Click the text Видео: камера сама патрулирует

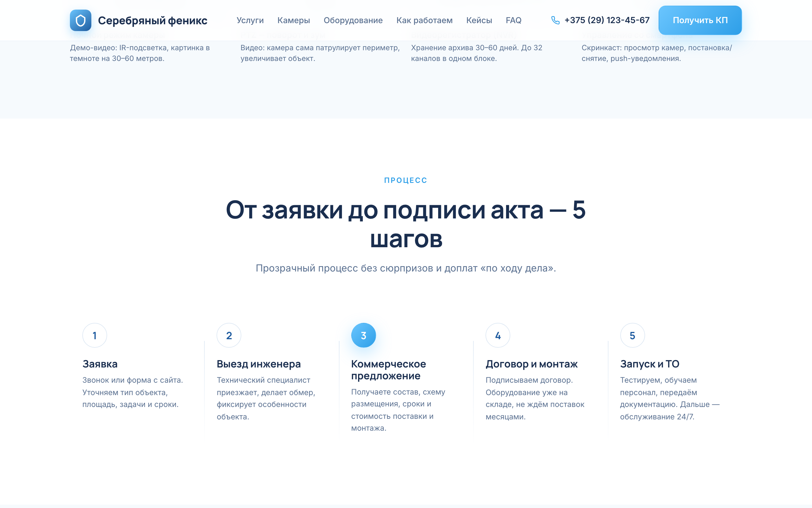pos(320,53)
